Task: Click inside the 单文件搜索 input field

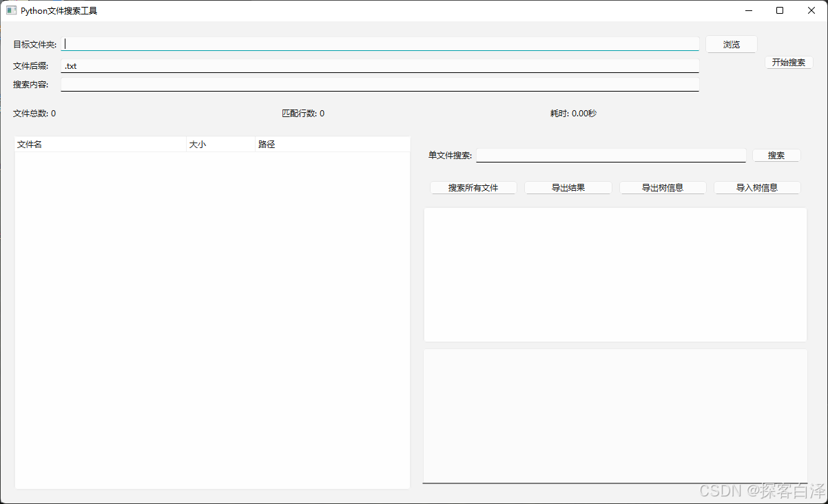Action: coord(610,155)
